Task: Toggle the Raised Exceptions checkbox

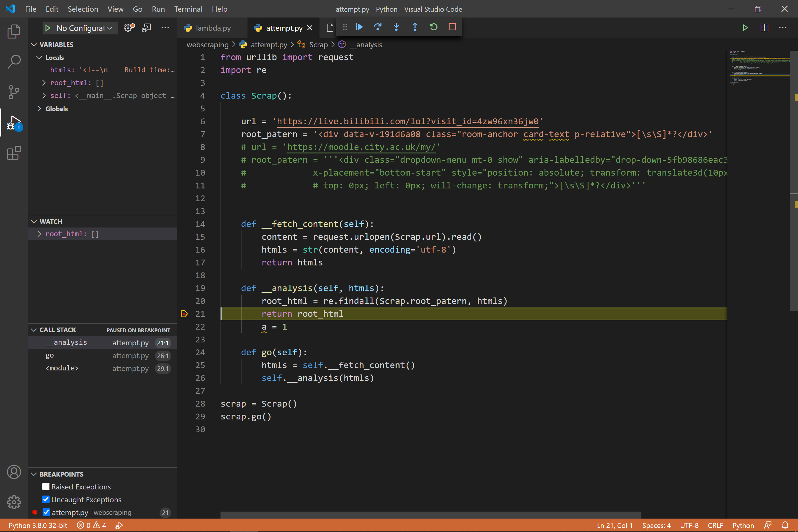Action: click(x=46, y=487)
